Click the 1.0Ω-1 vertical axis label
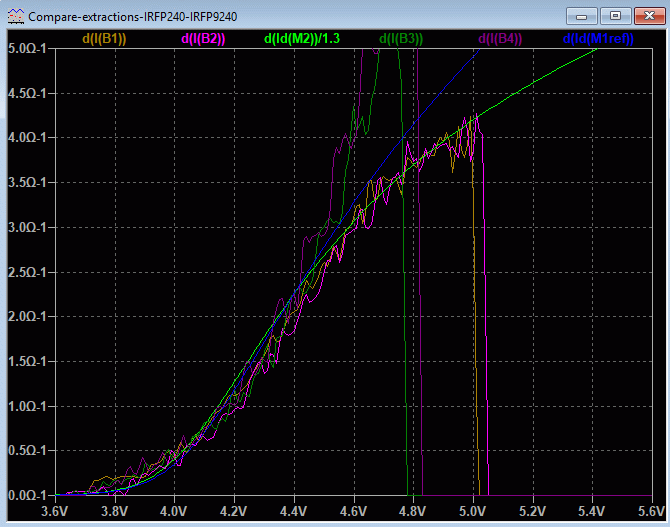The image size is (670, 527). coord(27,406)
